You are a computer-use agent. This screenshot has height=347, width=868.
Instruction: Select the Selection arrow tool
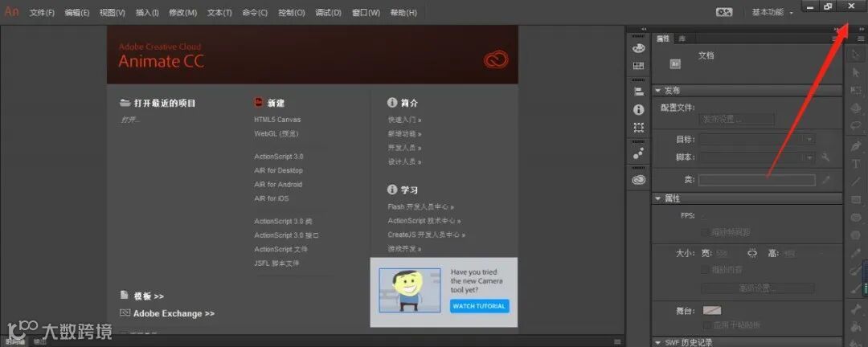tap(857, 55)
